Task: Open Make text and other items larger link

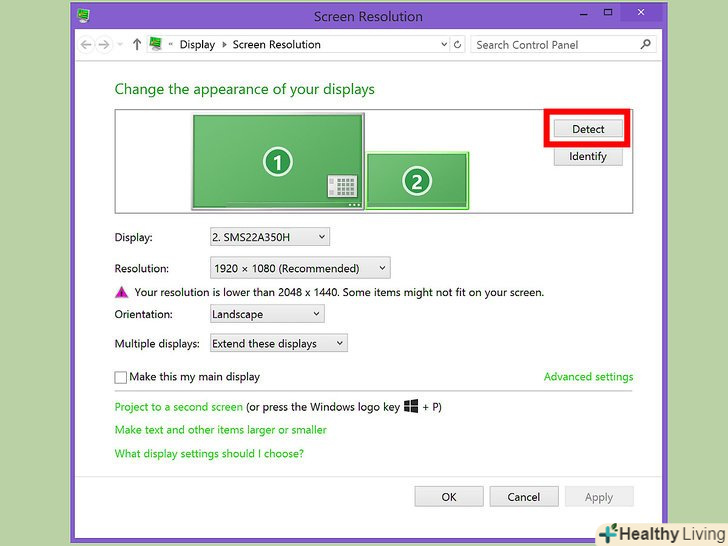Action: (221, 430)
